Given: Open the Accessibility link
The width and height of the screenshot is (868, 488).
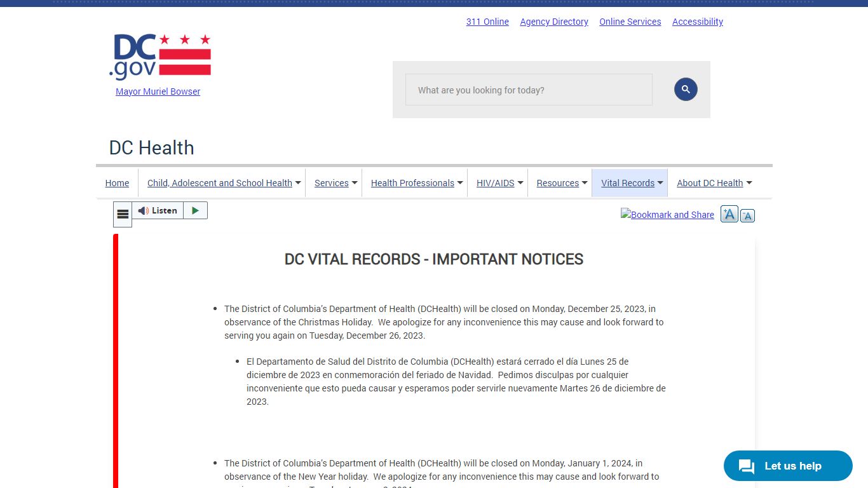Looking at the screenshot, I should point(698,22).
